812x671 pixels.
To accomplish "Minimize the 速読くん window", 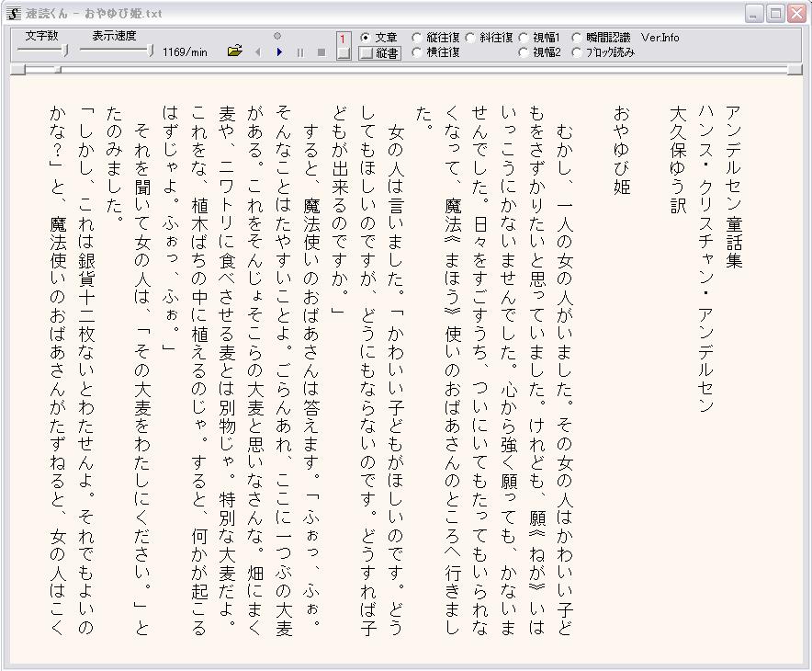I will point(754,14).
